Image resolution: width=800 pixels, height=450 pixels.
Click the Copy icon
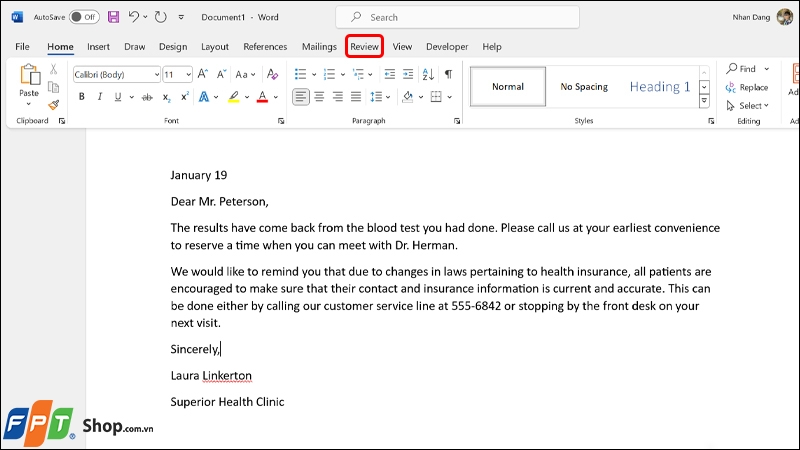pos(54,87)
